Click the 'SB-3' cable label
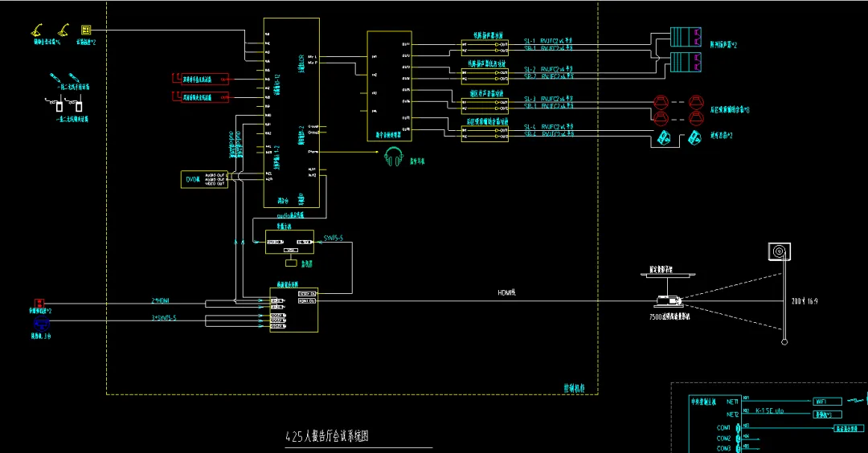The image size is (868, 453). point(530,106)
